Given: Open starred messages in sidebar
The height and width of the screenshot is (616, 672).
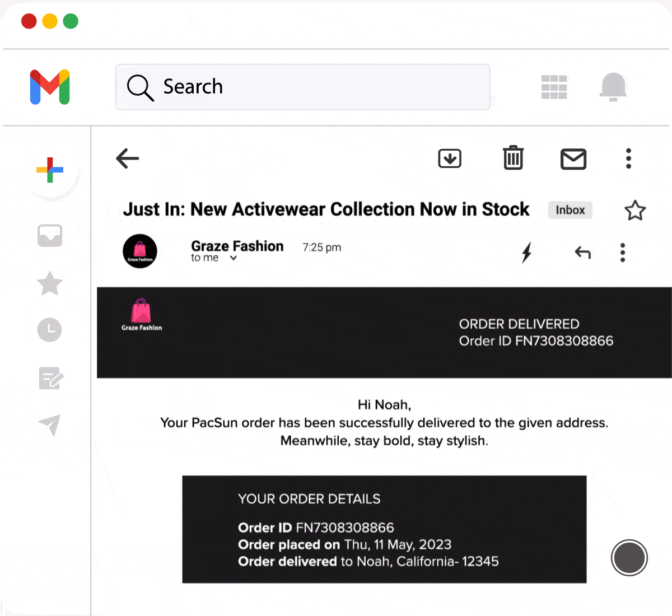Looking at the screenshot, I should point(50,283).
